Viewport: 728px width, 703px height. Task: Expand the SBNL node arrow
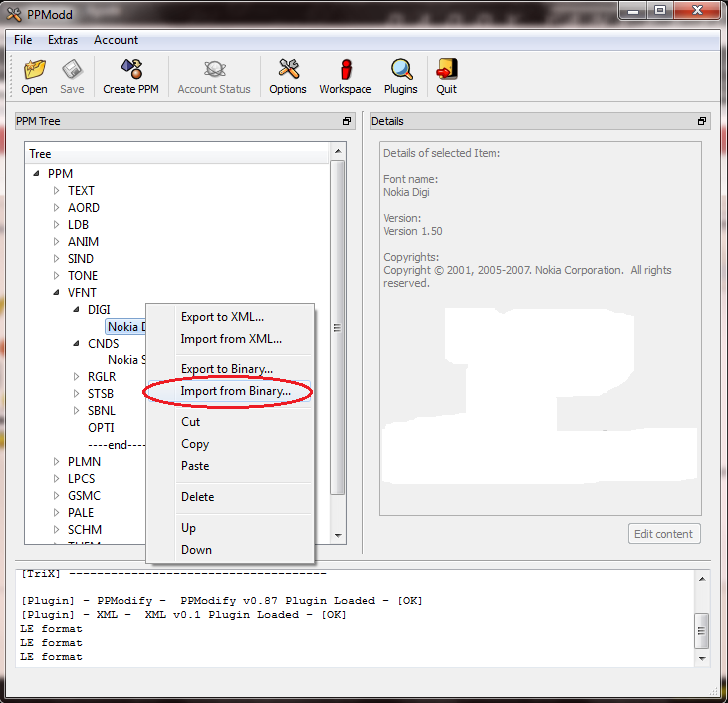click(76, 411)
